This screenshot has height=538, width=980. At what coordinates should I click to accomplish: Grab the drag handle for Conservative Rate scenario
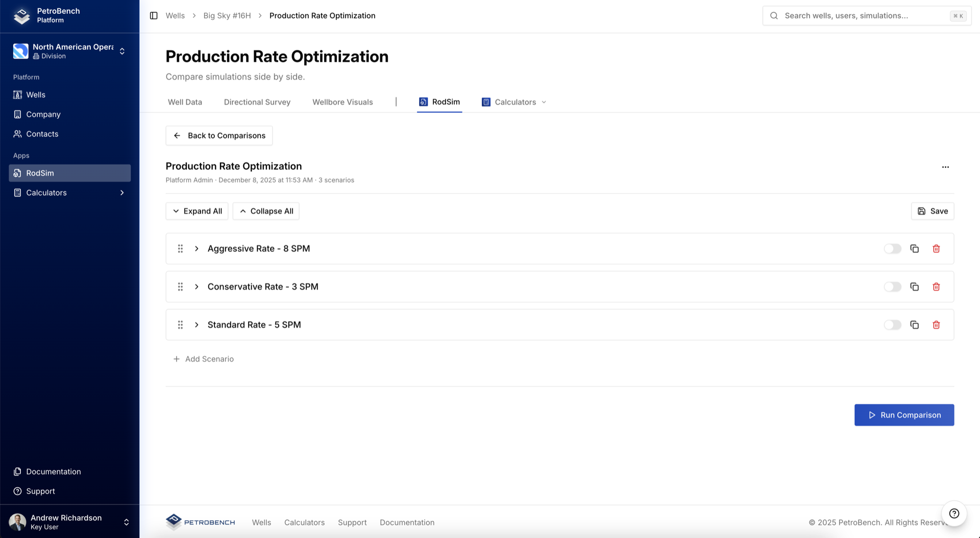tap(180, 287)
